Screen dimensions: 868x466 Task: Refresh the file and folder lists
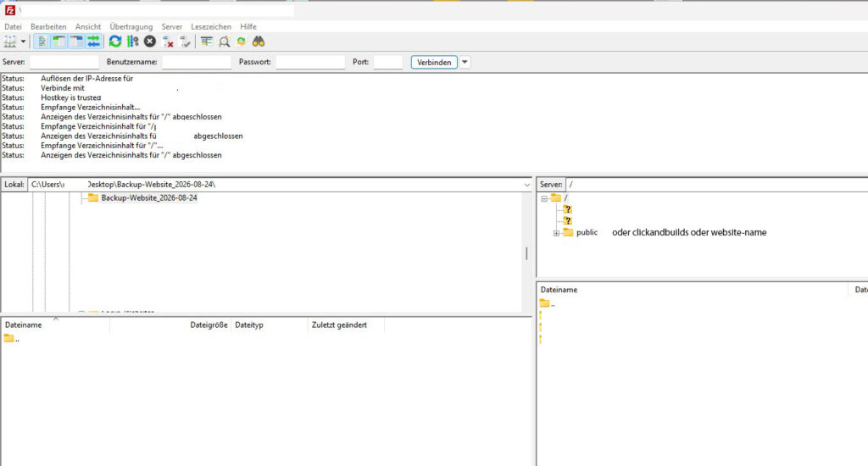[x=115, y=42]
